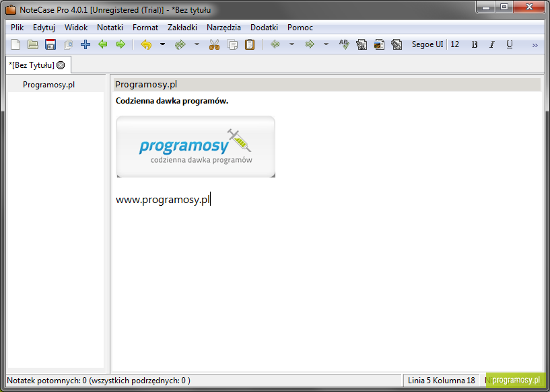Image resolution: width=550 pixels, height=392 pixels.
Task: Select the programosy logo image in note
Action: [196, 147]
